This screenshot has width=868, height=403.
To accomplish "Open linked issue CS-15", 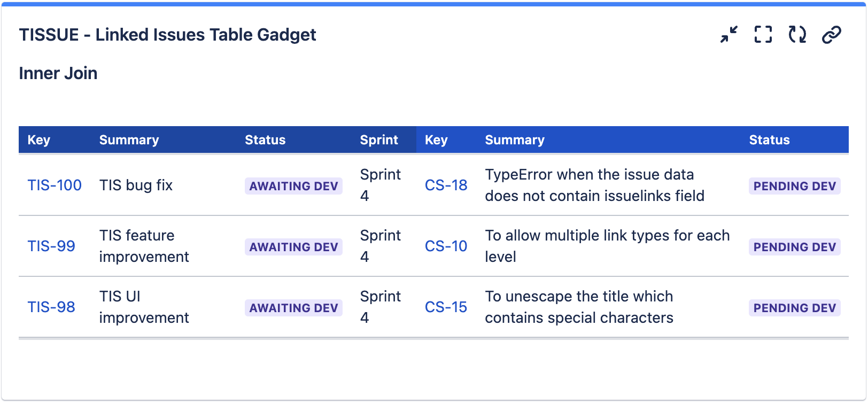I will click(x=446, y=307).
